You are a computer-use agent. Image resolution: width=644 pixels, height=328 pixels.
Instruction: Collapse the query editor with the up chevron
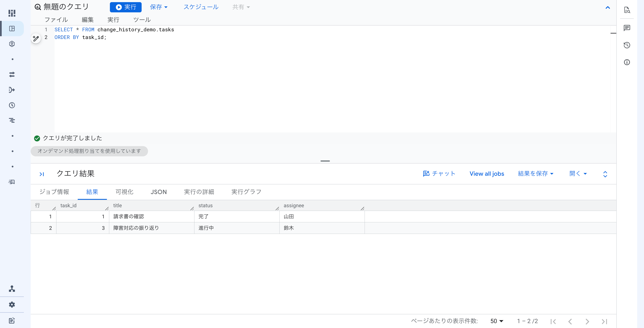click(x=608, y=7)
